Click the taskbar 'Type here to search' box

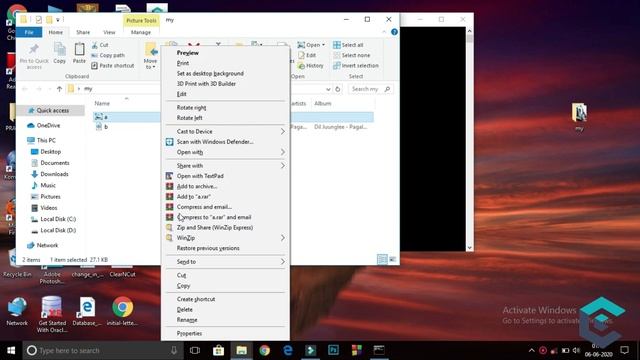coord(101,350)
